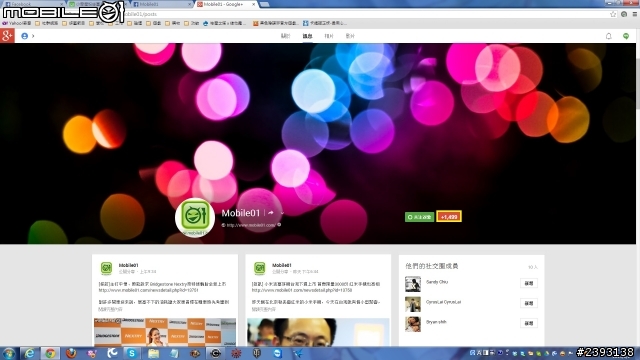Open TeamViewer from the taskbar

[278, 353]
